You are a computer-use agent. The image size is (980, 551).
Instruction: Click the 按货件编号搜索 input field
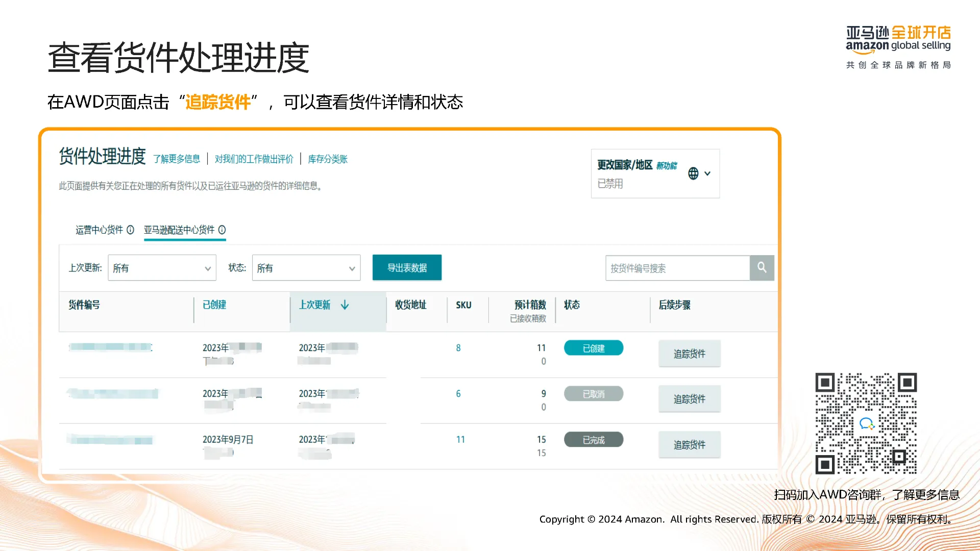677,268
